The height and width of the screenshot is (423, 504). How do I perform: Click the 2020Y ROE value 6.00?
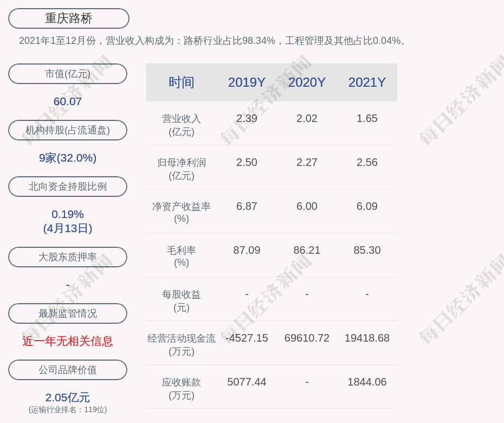307,206
